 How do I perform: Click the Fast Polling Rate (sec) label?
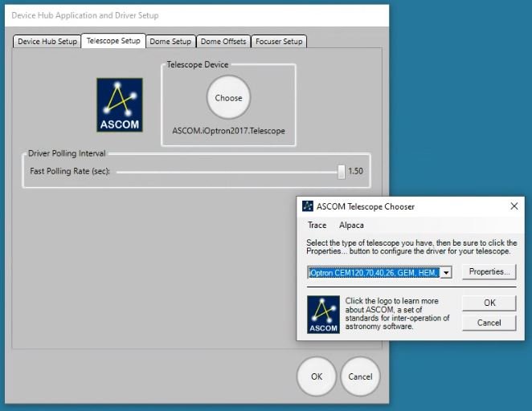tap(70, 171)
